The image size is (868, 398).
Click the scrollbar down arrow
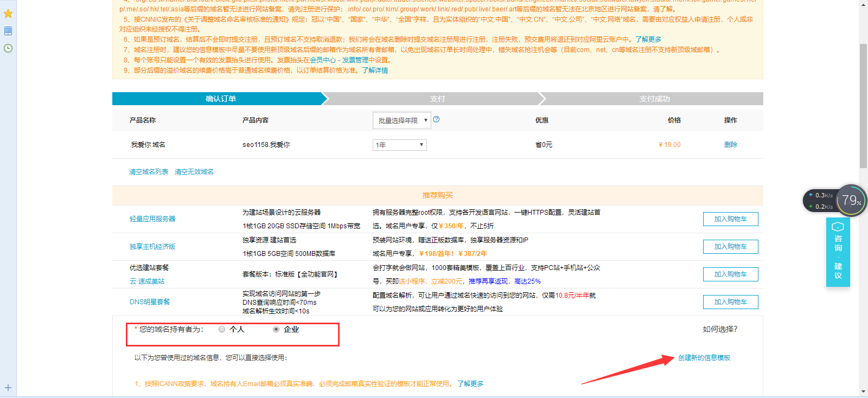(x=864, y=391)
